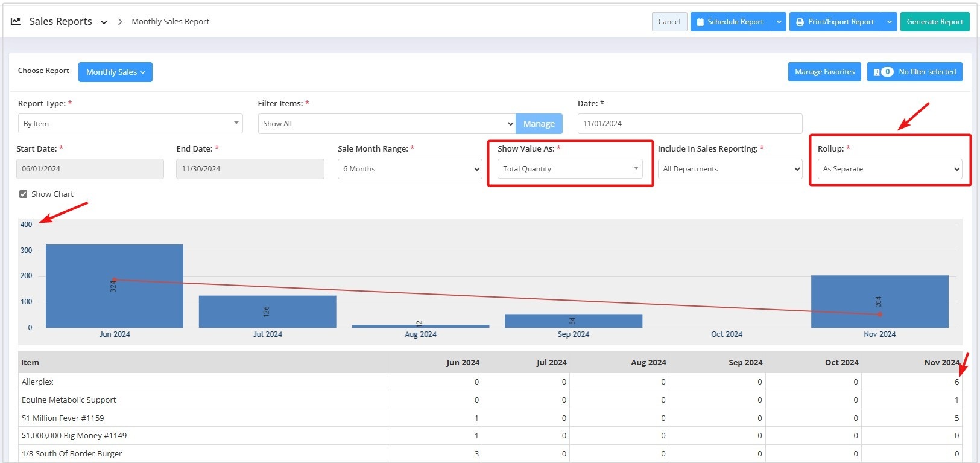Uncheck the Show Chart checkbox
980x463 pixels.
(23, 194)
